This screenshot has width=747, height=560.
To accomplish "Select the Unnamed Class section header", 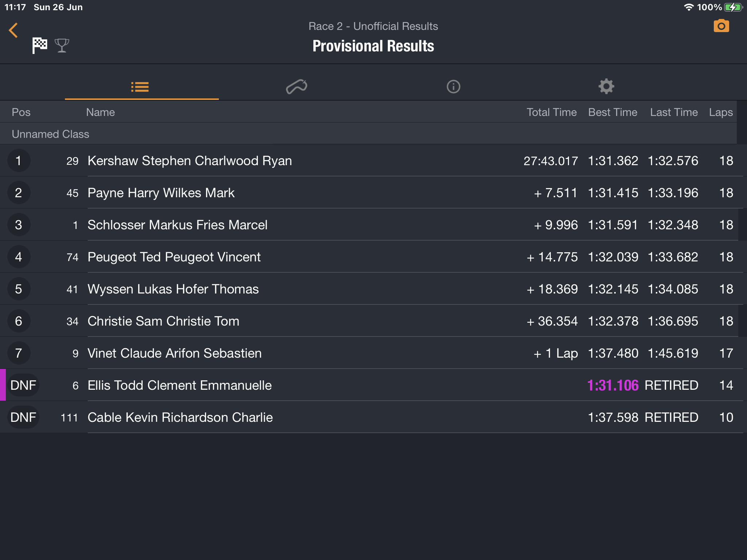I will [x=368, y=134].
